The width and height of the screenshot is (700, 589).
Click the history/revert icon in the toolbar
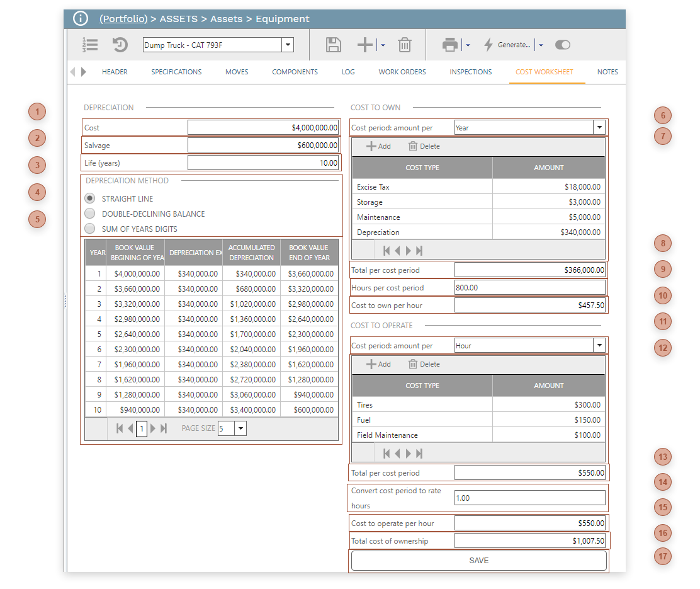click(x=120, y=45)
